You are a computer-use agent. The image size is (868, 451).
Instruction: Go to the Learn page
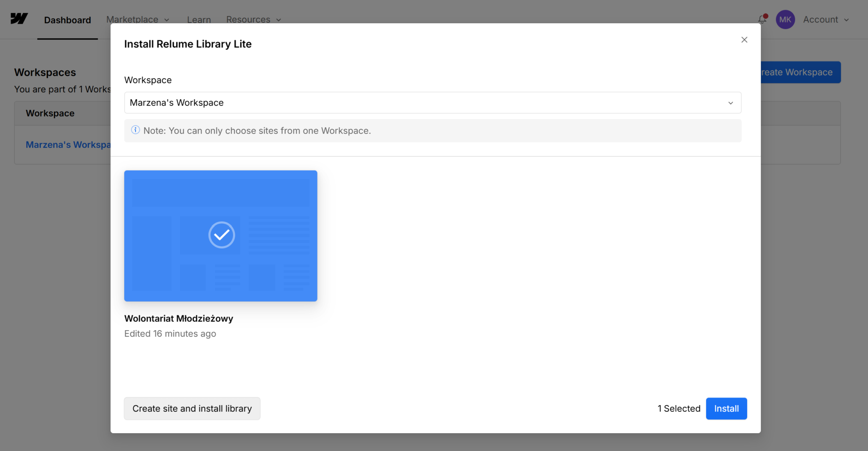(199, 19)
